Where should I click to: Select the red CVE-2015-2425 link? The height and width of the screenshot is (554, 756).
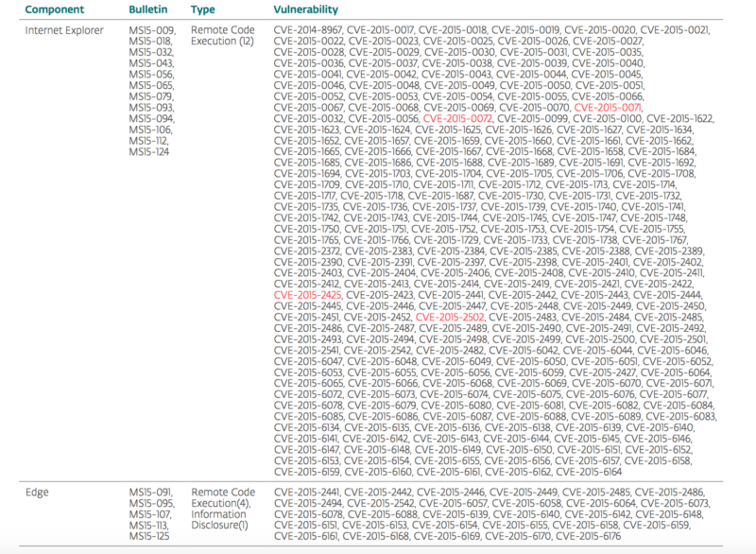coord(307,295)
